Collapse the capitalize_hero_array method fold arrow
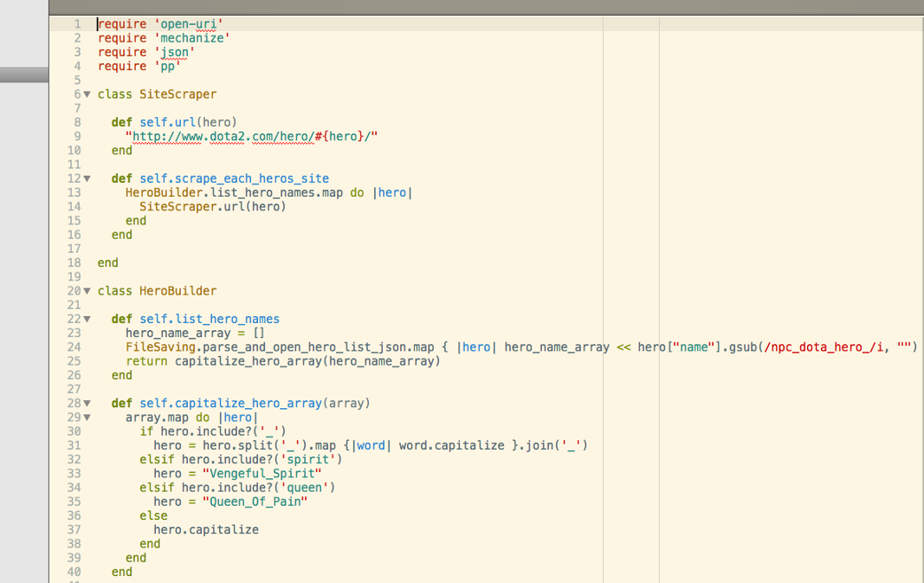Viewport: 924px width, 583px height. click(87, 404)
